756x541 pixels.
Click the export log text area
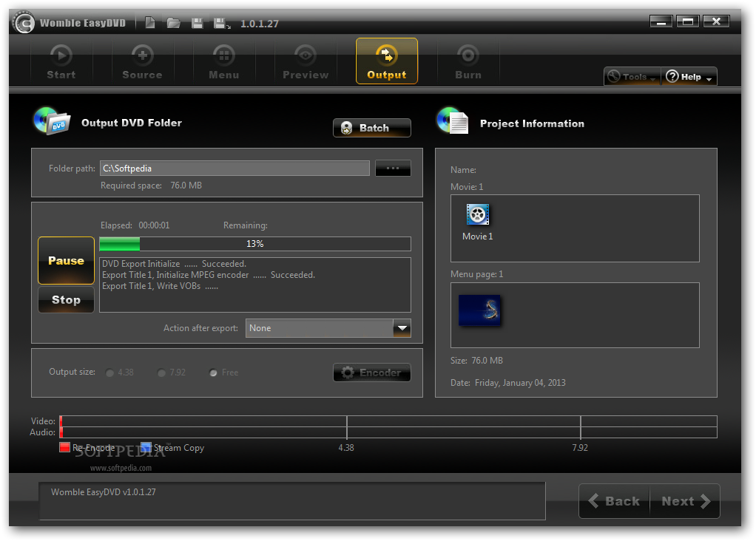click(x=255, y=285)
